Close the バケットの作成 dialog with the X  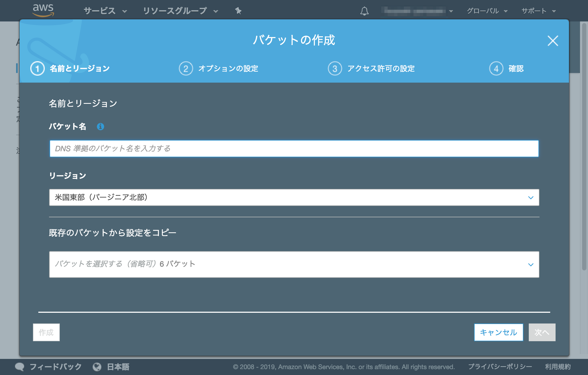coord(553,41)
